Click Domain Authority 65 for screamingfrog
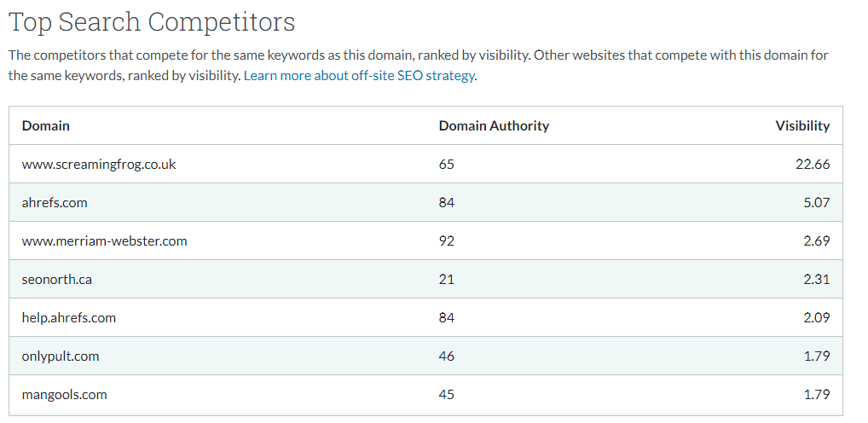Viewport: 868px width, 423px height. [447, 164]
